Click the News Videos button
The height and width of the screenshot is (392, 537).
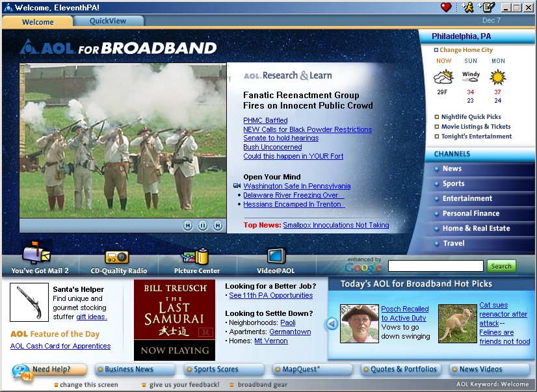490,369
